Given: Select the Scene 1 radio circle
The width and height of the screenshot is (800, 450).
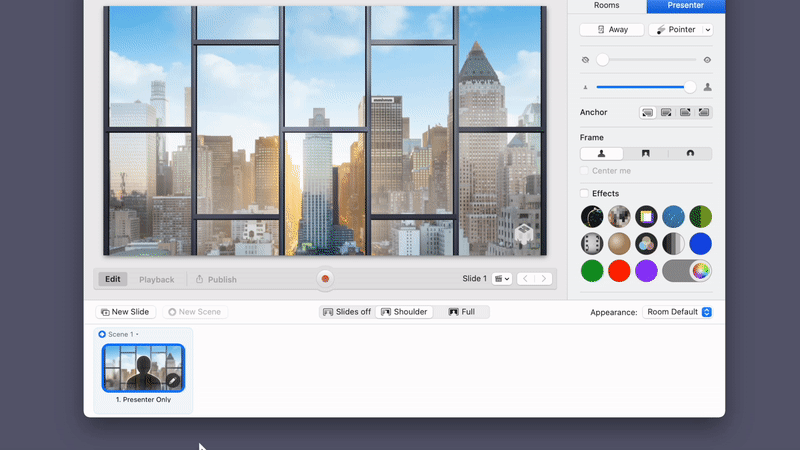Looking at the screenshot, I should pos(102,334).
